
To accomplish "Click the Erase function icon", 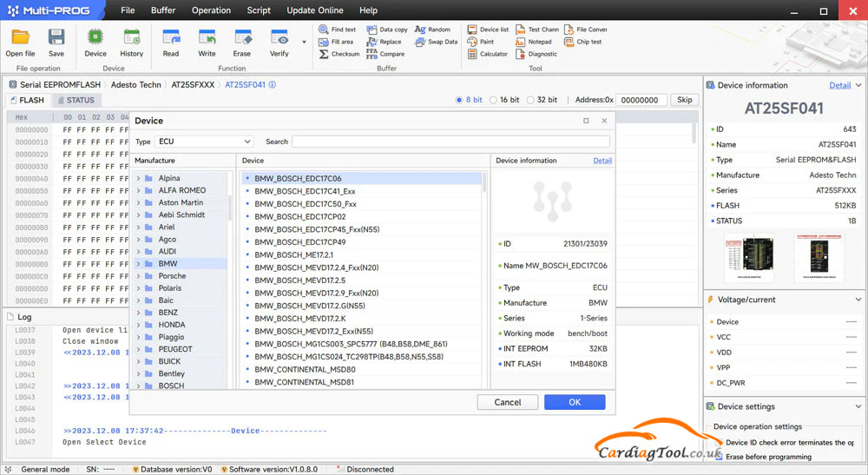I will pyautogui.click(x=242, y=37).
